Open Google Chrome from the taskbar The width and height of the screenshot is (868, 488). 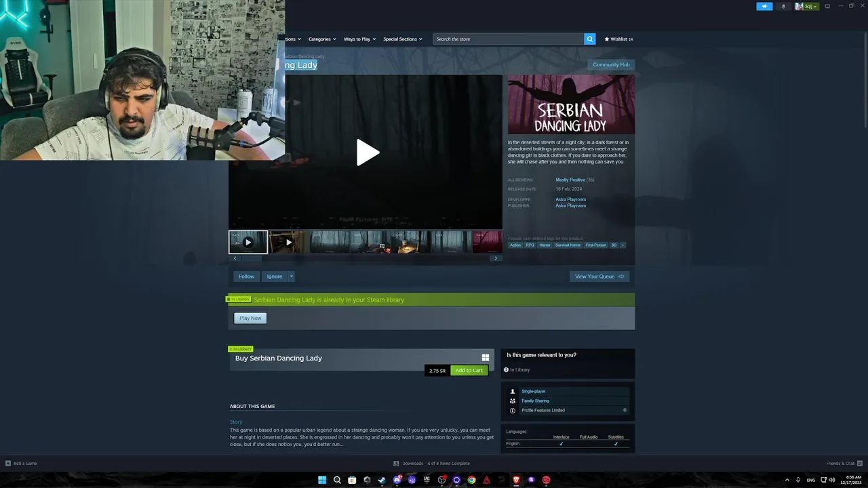pos(472,480)
